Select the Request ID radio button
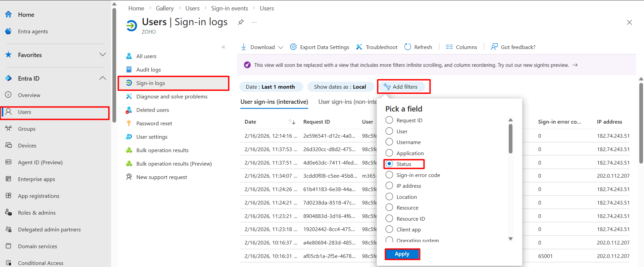 click(389, 120)
